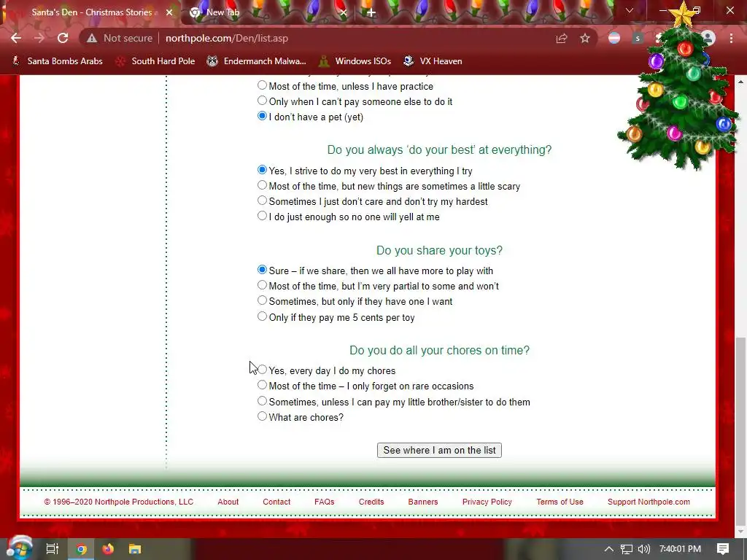This screenshot has width=747, height=560.
Task: Click 'See where I am on the list' button
Action: click(x=439, y=450)
